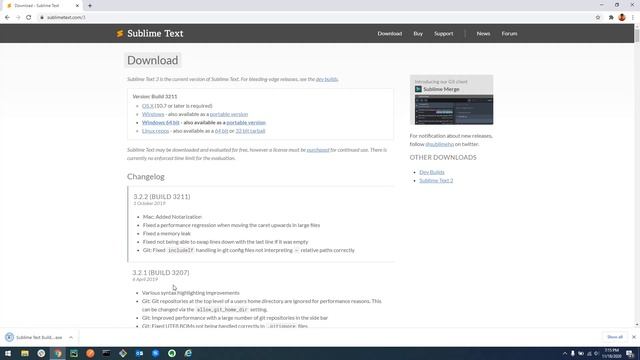Download the OS X version link
The image size is (640, 360).
148,106
